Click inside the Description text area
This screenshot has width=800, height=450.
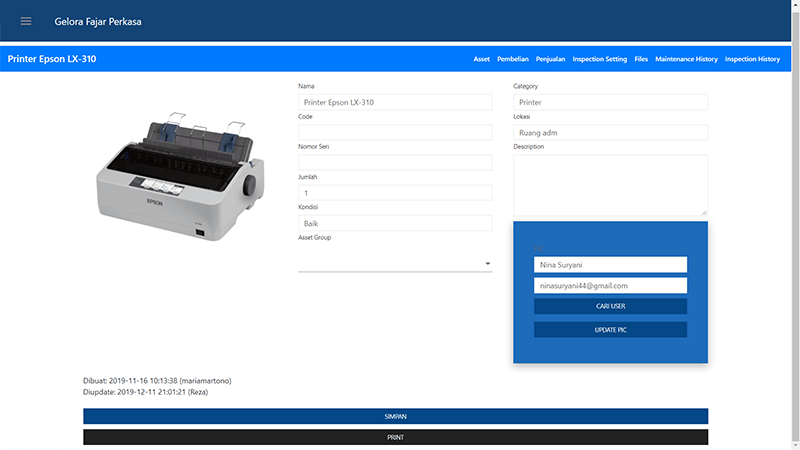point(610,185)
